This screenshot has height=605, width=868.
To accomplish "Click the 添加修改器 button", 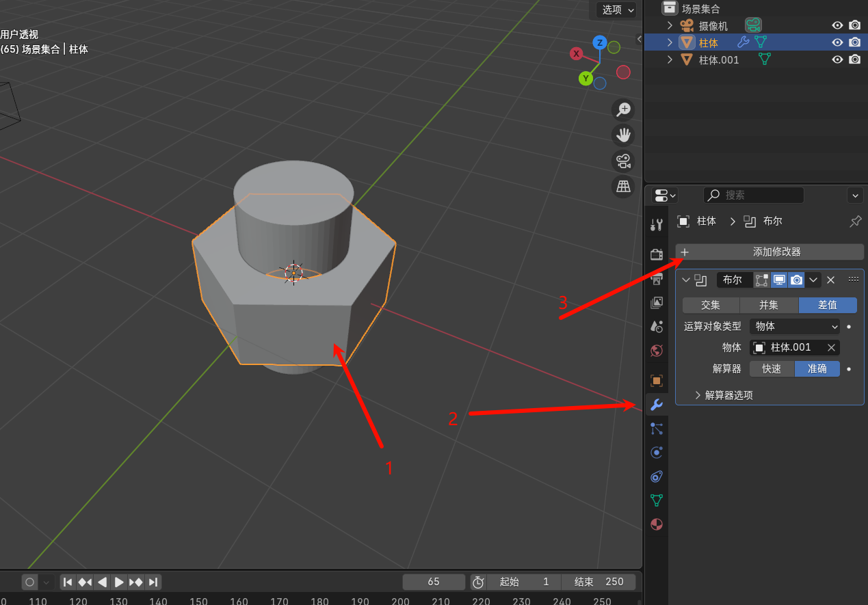I will [x=770, y=252].
